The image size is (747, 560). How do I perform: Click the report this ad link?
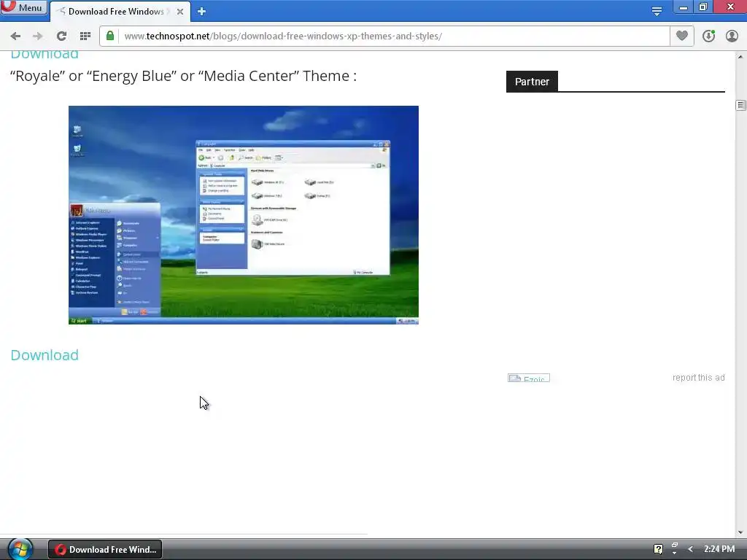(698, 378)
